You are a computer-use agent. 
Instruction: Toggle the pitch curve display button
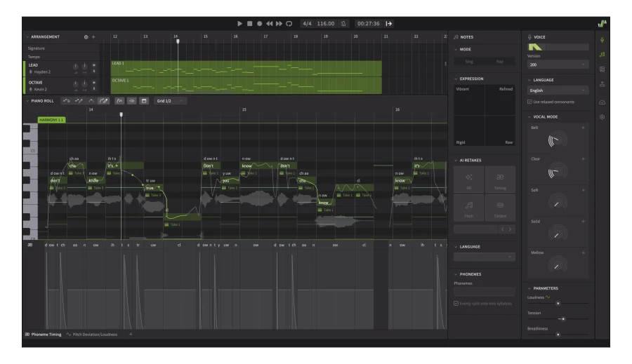pyautogui.click(x=119, y=101)
